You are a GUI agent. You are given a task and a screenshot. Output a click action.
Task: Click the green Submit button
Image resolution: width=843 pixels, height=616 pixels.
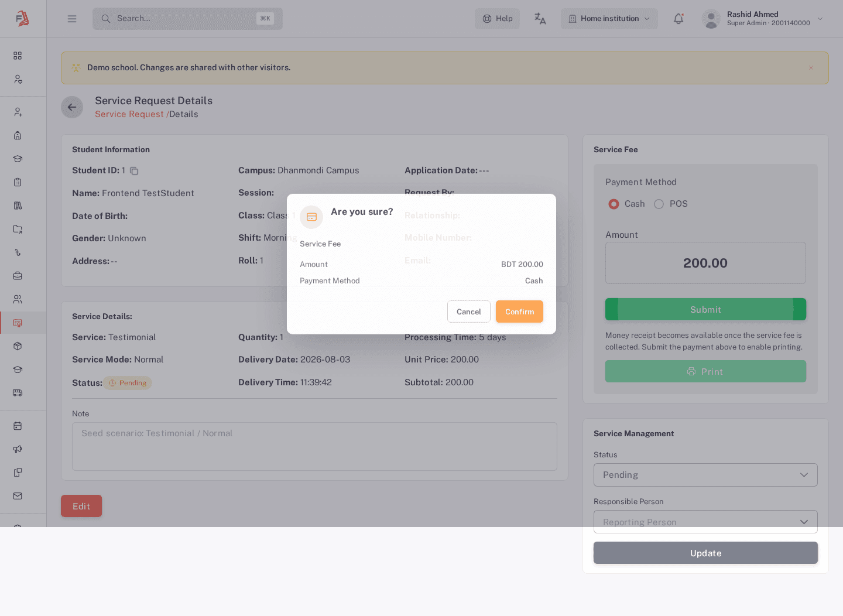click(705, 309)
